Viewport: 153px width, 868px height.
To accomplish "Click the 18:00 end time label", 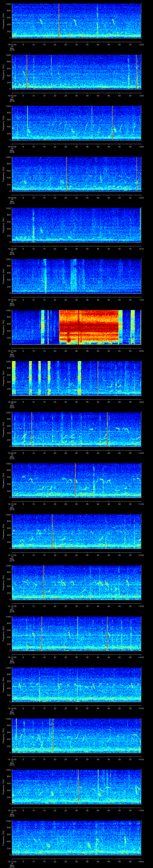I will point(141,861).
